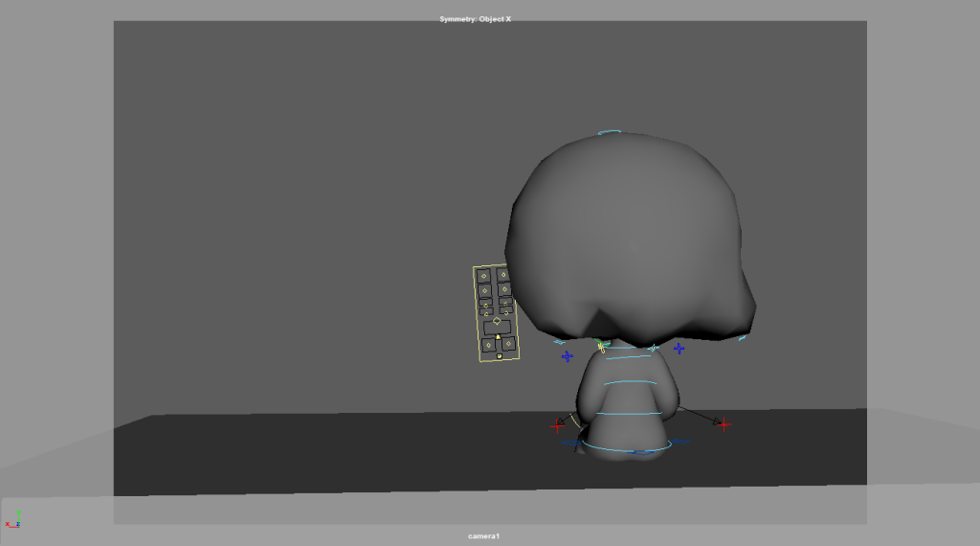Click the camera1 label below the viewport

tap(483, 536)
